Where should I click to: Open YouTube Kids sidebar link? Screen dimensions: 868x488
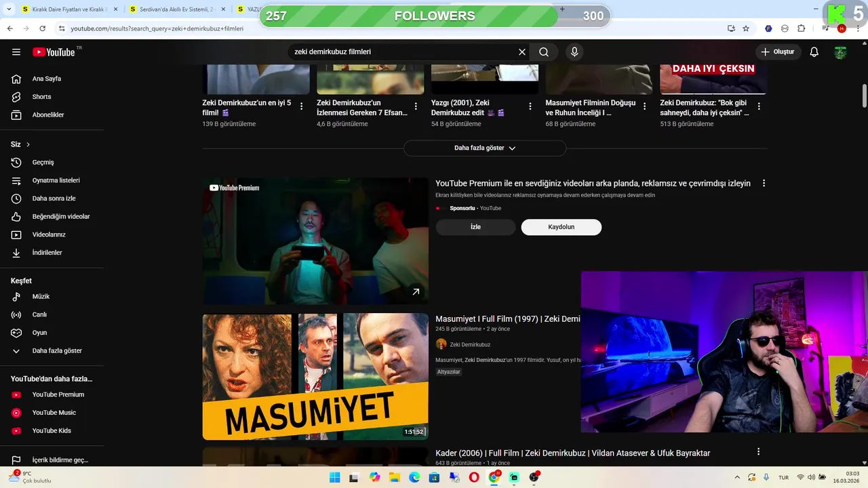[x=52, y=431]
